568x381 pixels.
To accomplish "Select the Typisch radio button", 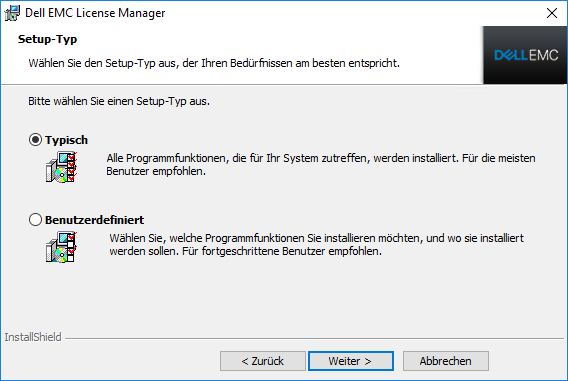I will pos(35,140).
